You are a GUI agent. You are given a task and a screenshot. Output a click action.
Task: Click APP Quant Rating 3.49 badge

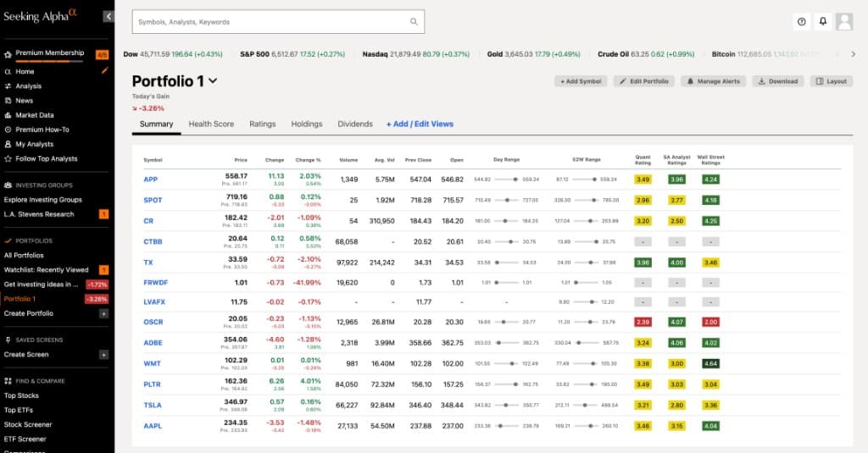point(643,180)
